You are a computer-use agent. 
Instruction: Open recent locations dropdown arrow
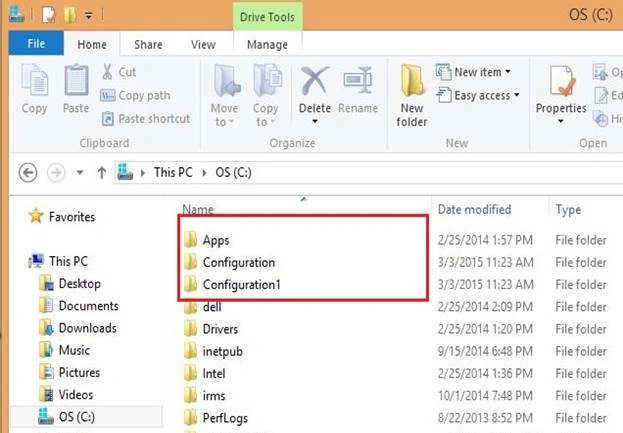pos(80,172)
